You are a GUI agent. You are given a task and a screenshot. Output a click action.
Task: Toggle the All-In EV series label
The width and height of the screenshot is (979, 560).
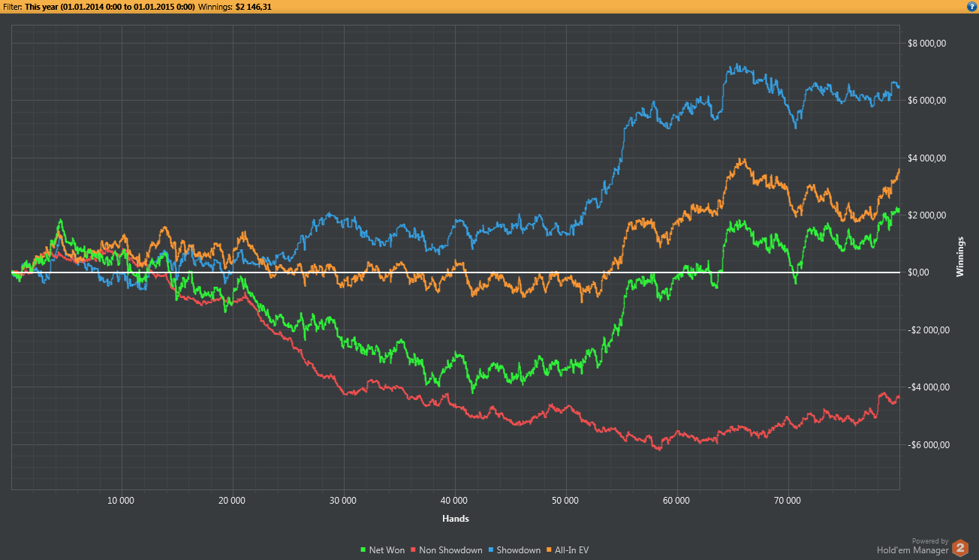571,550
